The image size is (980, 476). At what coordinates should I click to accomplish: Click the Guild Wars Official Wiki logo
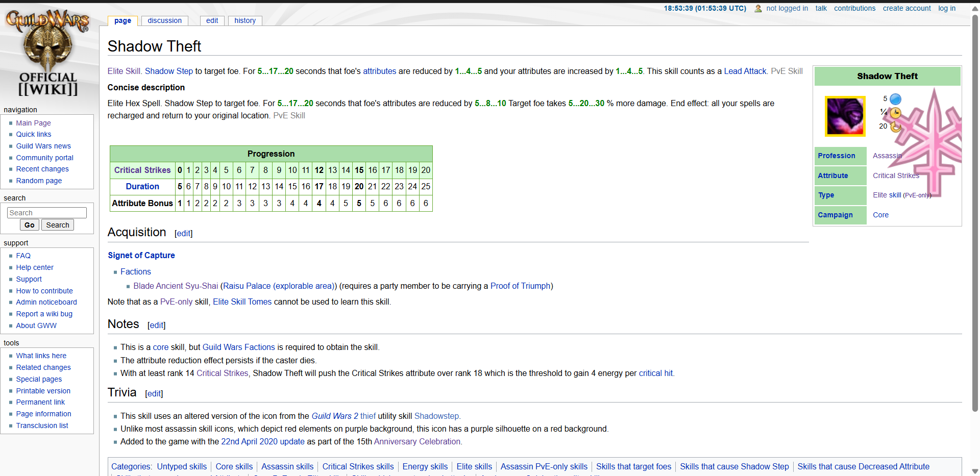coord(48,53)
